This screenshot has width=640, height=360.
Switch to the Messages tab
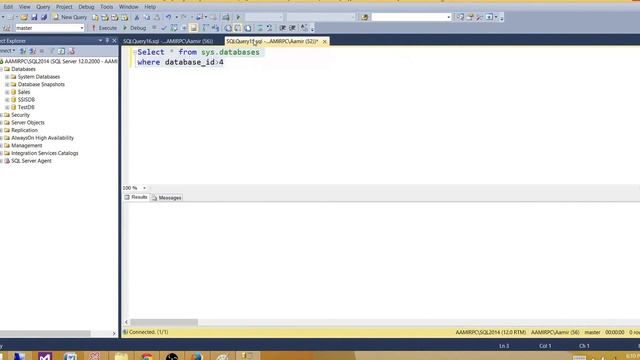(x=167, y=198)
